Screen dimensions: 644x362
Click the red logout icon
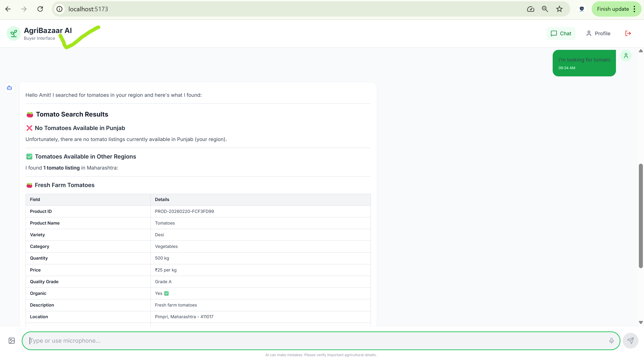[x=628, y=33]
